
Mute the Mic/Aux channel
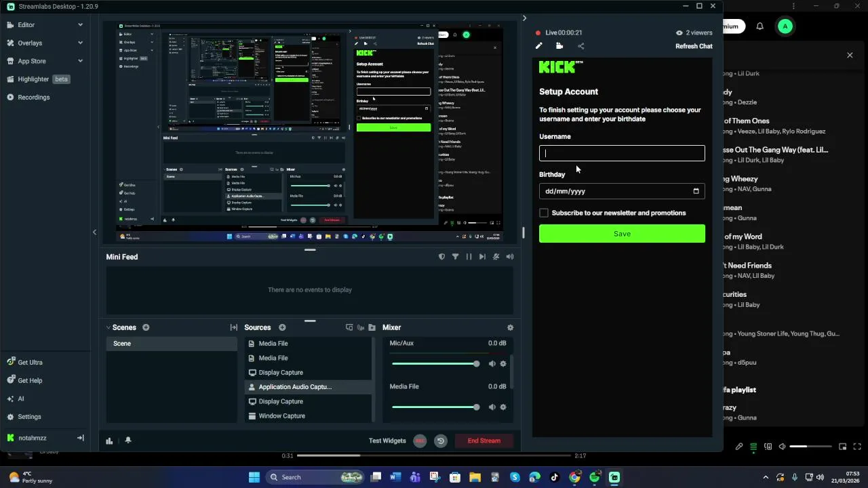(492, 364)
